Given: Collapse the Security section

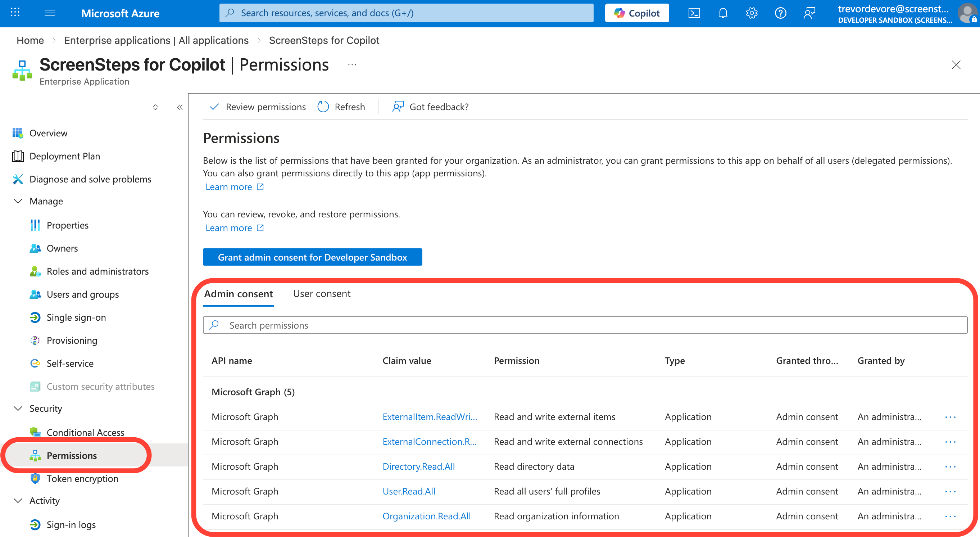Looking at the screenshot, I should click(x=18, y=408).
